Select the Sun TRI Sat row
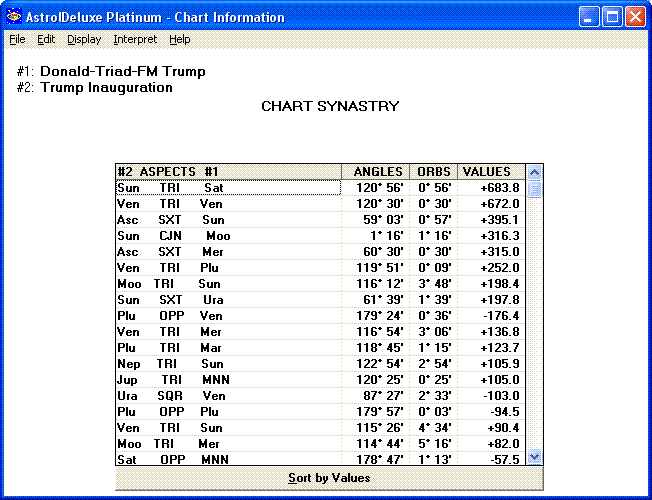This screenshot has height=500, width=652. (320, 188)
